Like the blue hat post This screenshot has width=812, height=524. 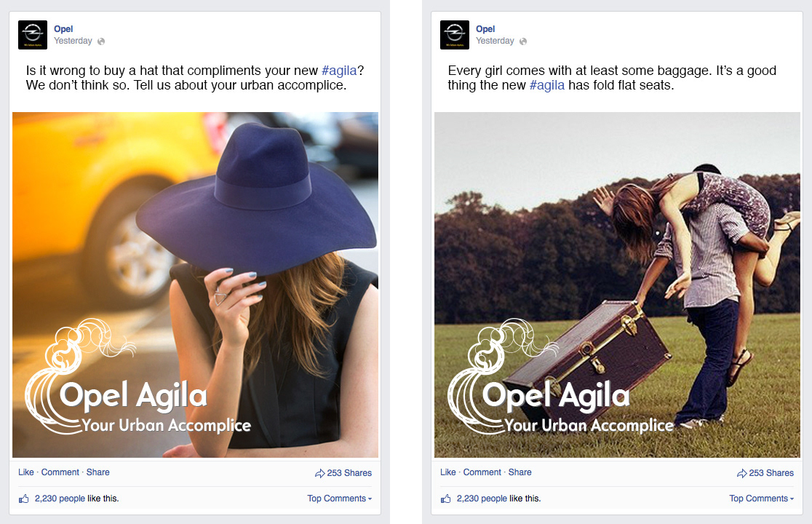click(x=26, y=472)
